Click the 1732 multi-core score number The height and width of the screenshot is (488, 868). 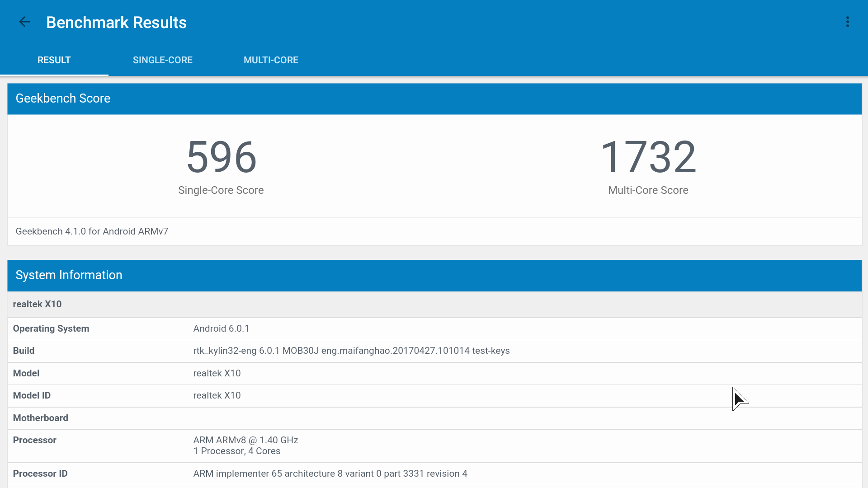(x=648, y=157)
